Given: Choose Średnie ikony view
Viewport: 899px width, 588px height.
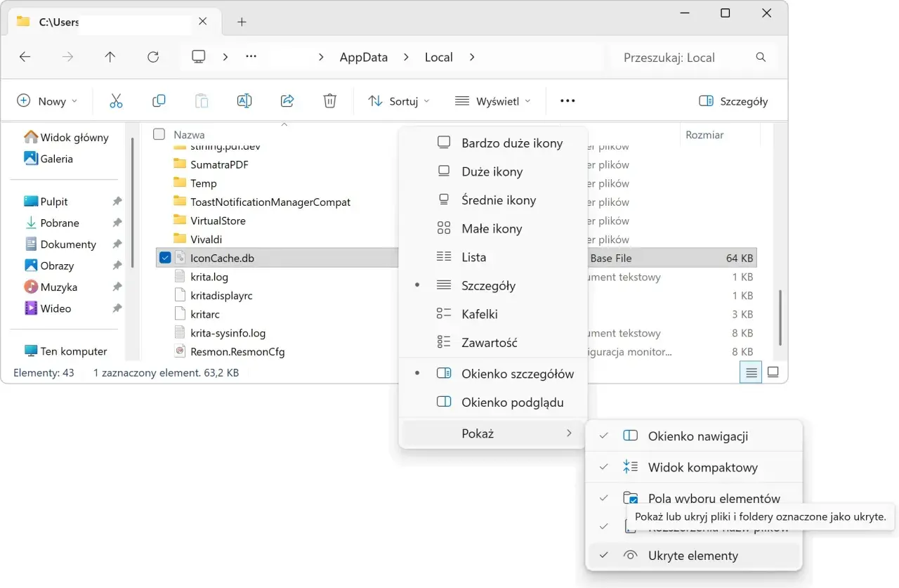Looking at the screenshot, I should pyautogui.click(x=493, y=200).
